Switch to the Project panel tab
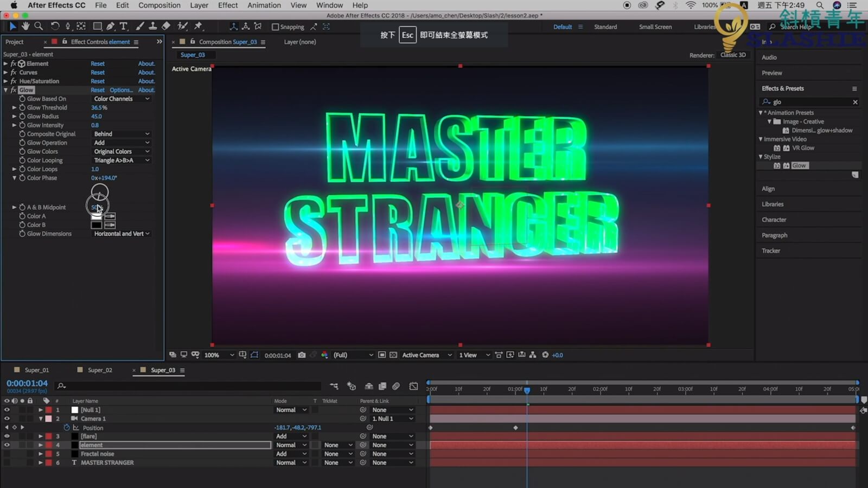Viewport: 868px width, 488px height. click(15, 42)
